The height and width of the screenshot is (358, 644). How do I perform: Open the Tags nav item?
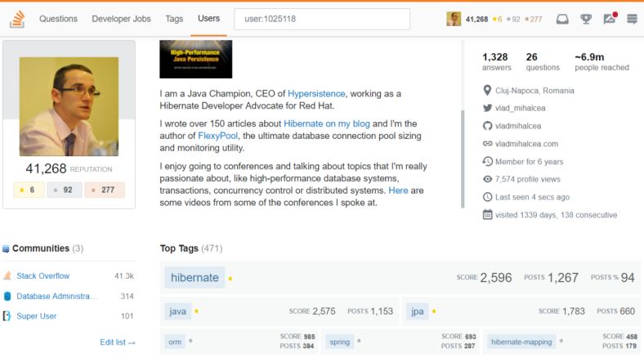click(x=174, y=19)
